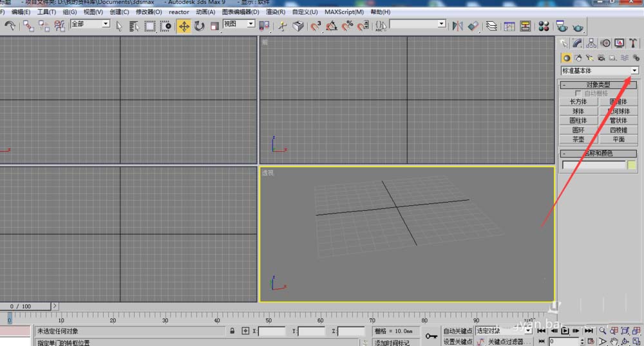Open the Select by Name tool
The image size is (644, 346).
pos(134,26)
